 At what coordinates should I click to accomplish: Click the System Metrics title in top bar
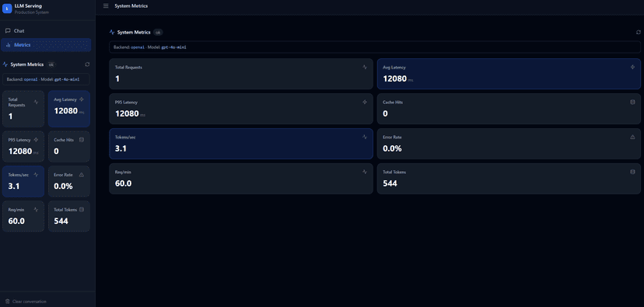[131, 5]
